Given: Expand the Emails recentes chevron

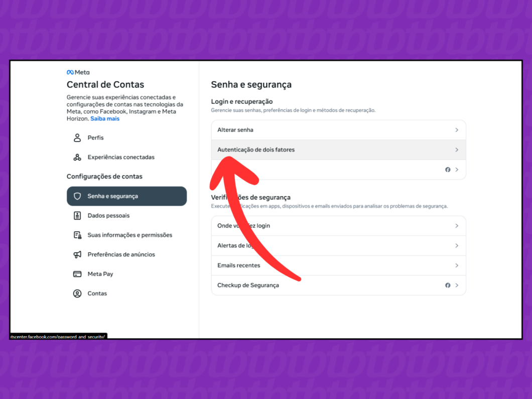Looking at the screenshot, I should point(457,265).
